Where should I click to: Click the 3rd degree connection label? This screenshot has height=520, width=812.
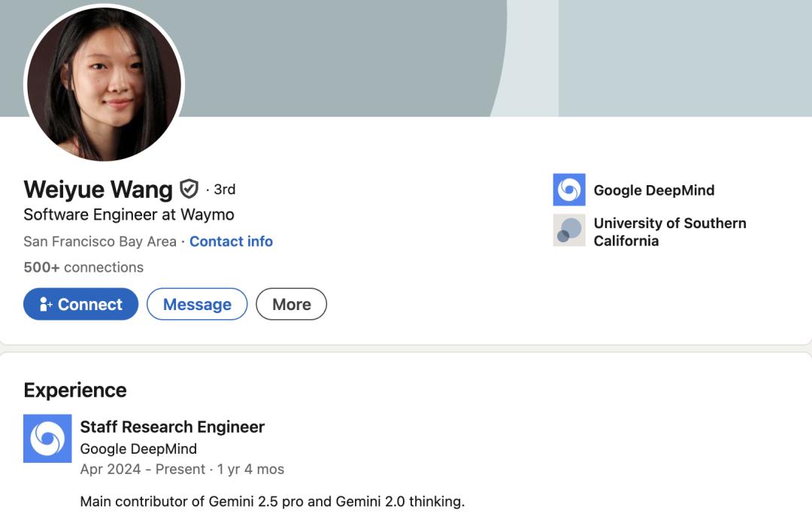click(x=223, y=189)
